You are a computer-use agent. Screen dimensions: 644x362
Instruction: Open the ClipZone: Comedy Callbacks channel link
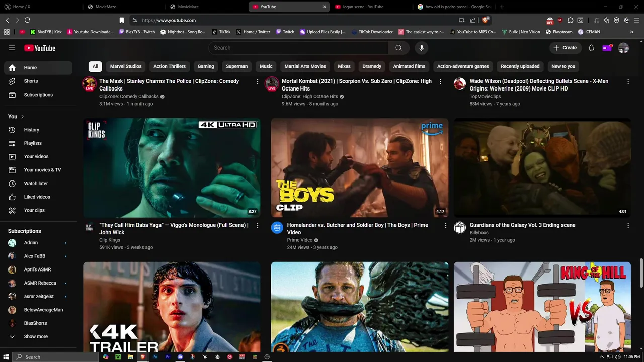(129, 97)
